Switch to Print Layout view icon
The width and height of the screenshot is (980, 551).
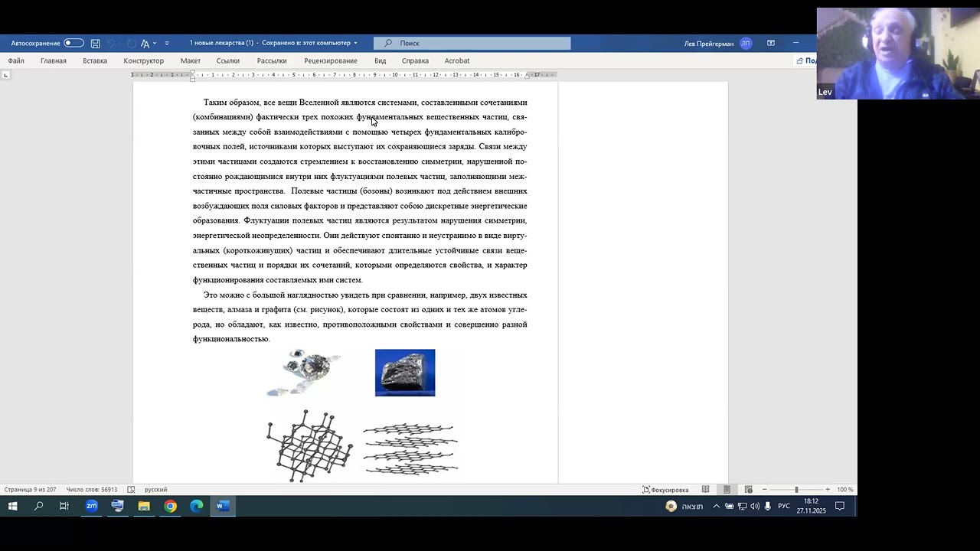[x=727, y=490]
